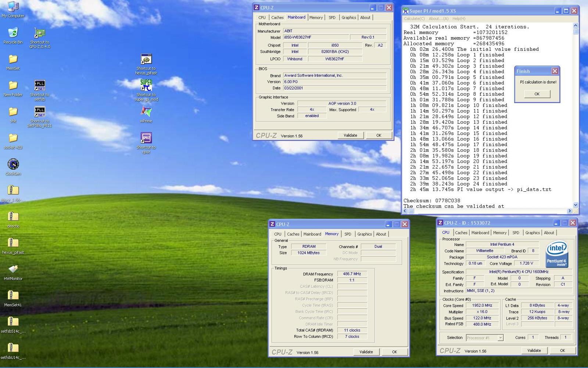Screen dimensions: 588x368
Task: Select the SetFSBu_PE11 shortcut icon
Action: click(x=40, y=117)
